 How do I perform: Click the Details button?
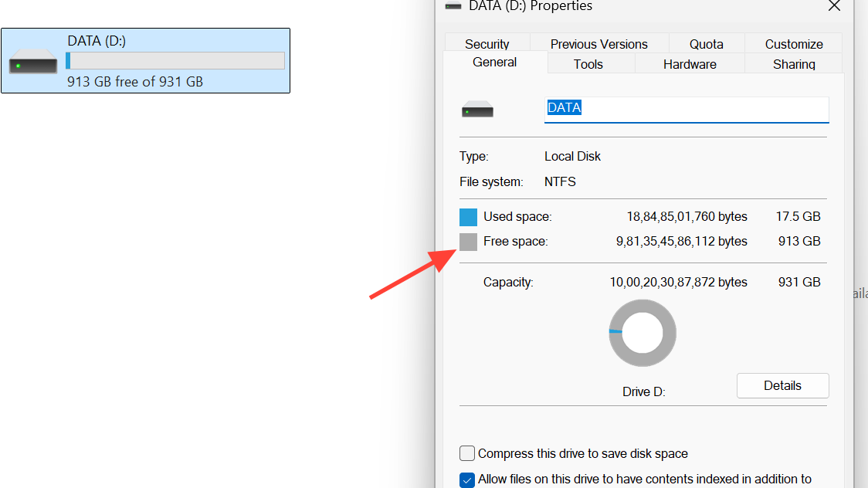point(782,385)
